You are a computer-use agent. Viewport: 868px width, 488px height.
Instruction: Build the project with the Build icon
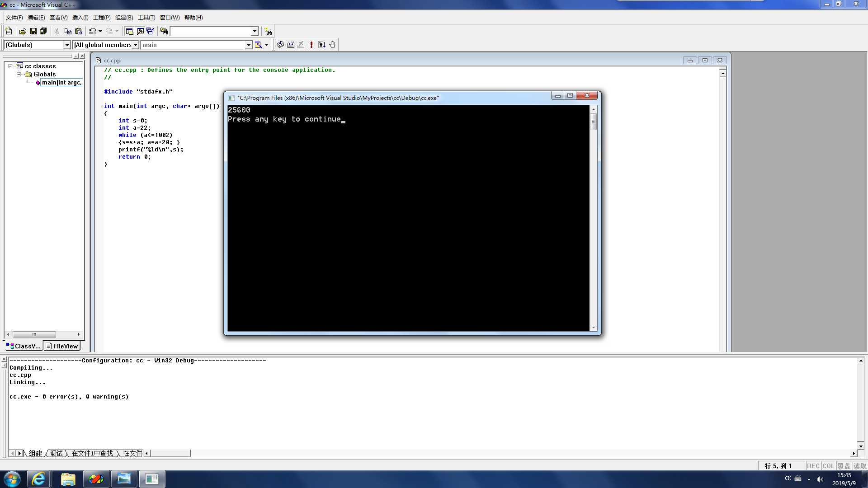(291, 44)
